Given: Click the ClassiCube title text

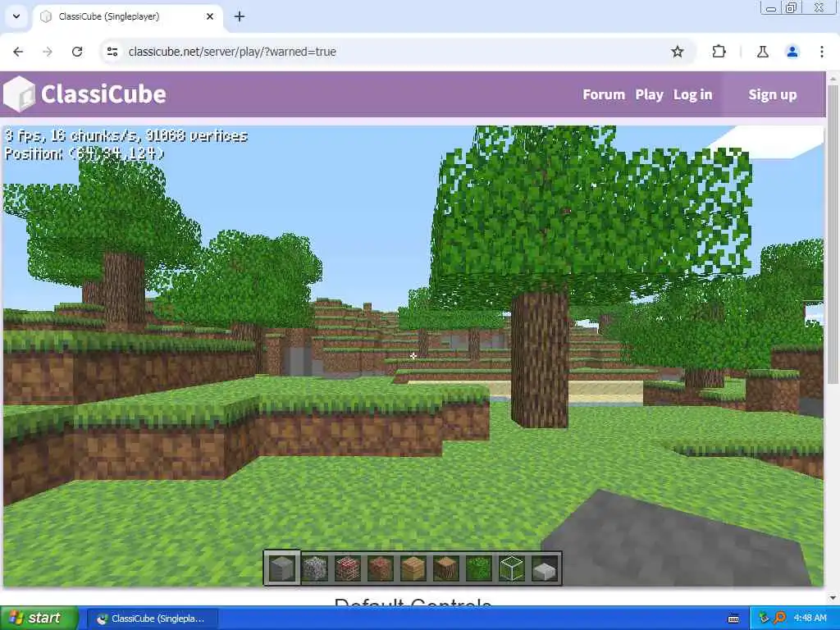Looking at the screenshot, I should coord(103,94).
